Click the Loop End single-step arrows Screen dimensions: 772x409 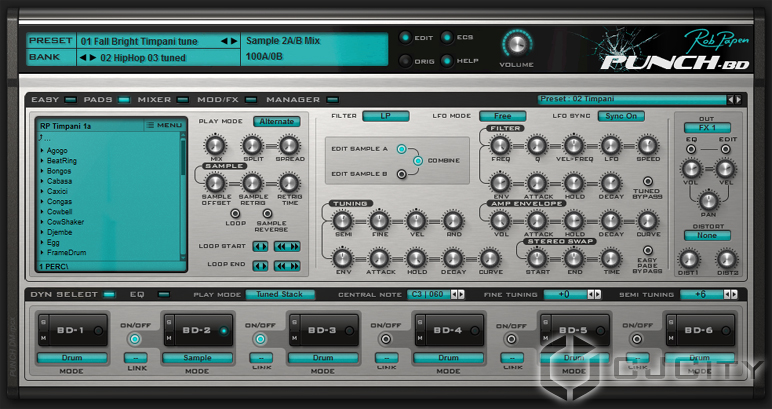point(260,266)
